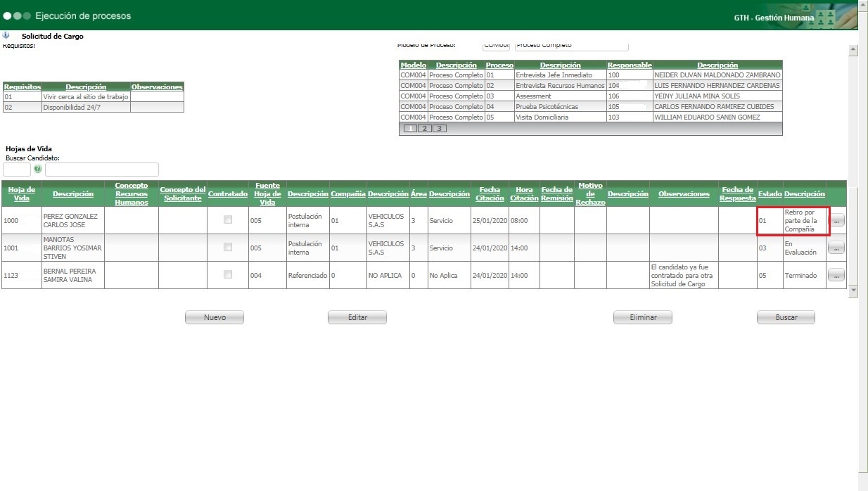Sort by Requisitos column header

pyautogui.click(x=23, y=87)
